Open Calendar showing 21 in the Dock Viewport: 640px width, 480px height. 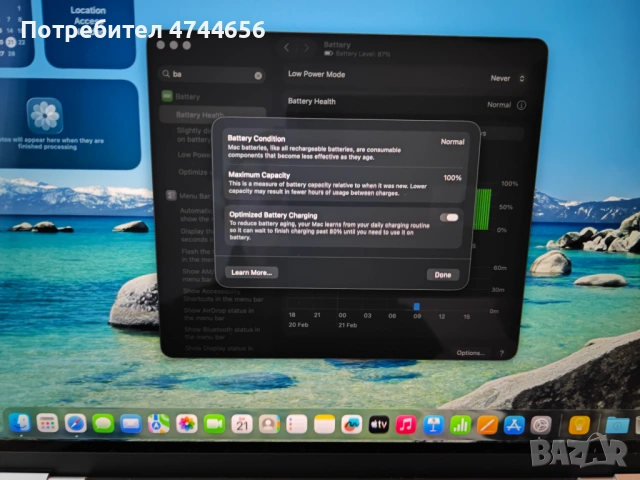[x=242, y=424]
